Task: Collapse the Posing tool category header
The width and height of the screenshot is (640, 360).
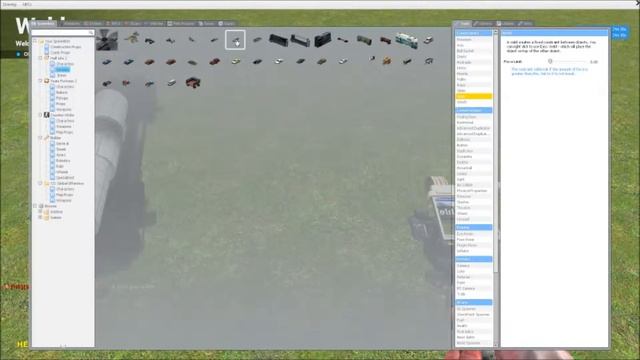Action: [473, 227]
